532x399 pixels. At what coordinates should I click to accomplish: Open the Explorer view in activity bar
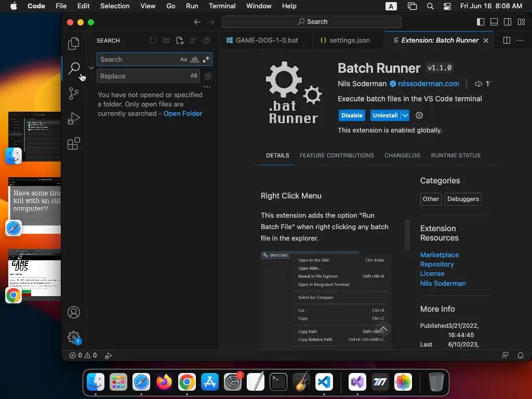(x=74, y=44)
